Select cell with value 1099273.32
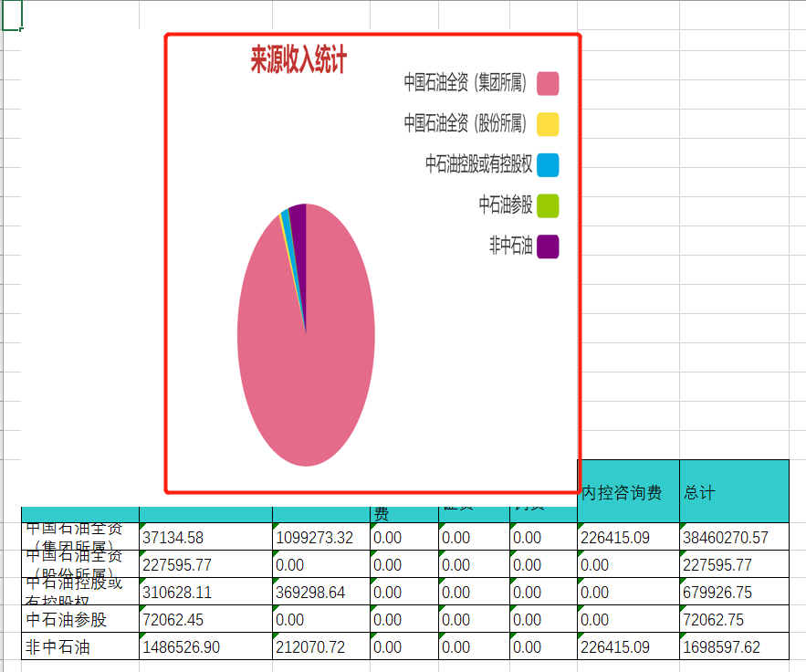 [x=321, y=537]
